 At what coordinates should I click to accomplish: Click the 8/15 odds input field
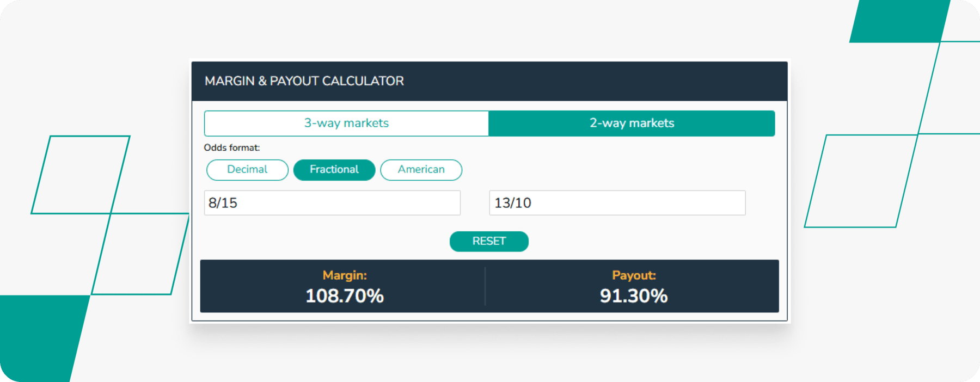point(332,202)
